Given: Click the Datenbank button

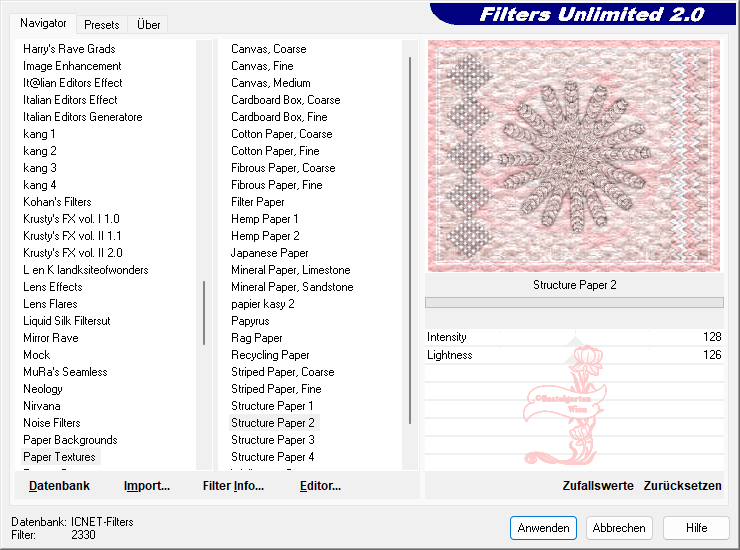Looking at the screenshot, I should 59,486.
